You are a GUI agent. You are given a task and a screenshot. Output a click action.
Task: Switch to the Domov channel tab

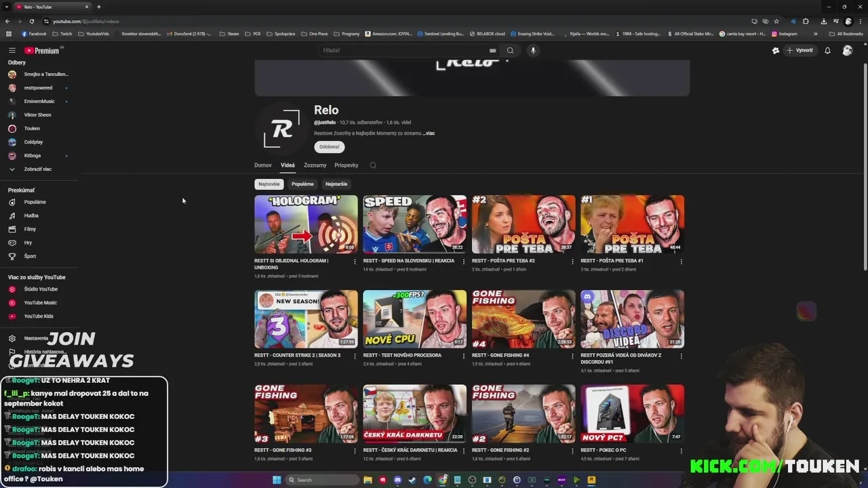pos(262,165)
